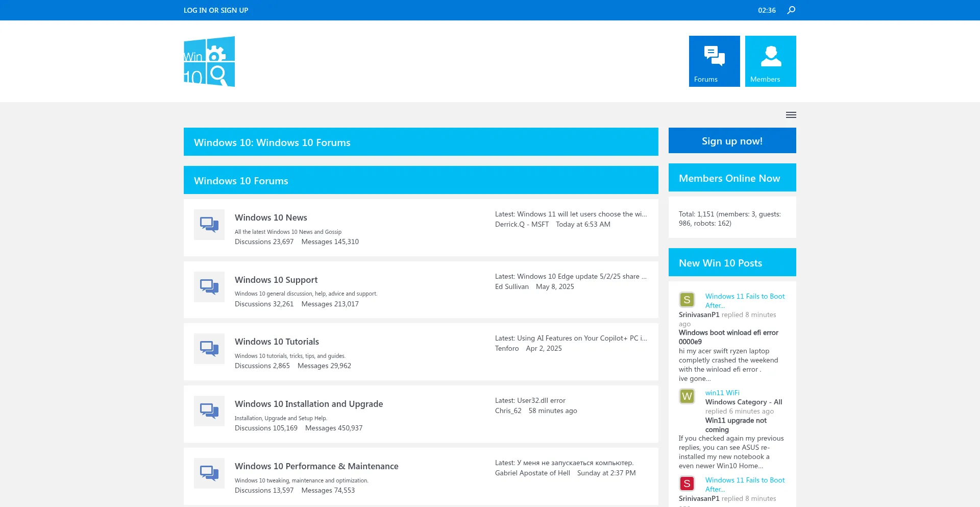
Task: Click the win11 WiFi poster's avatar
Action: [x=687, y=396]
